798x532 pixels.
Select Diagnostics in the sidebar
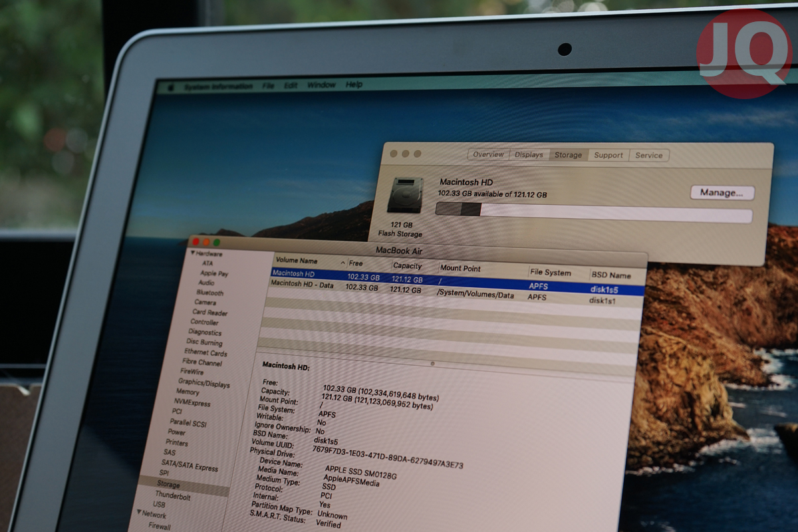pos(204,332)
